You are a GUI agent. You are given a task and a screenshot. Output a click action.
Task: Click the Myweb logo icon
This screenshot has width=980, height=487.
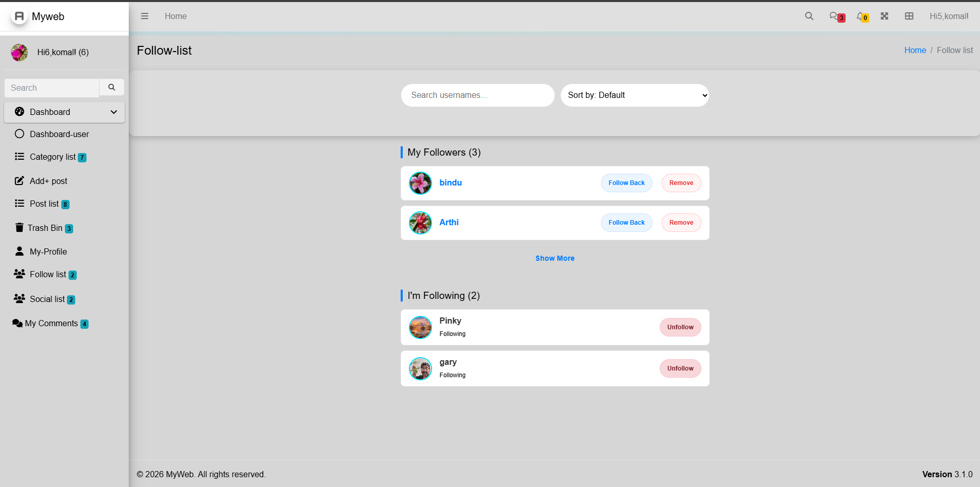tap(19, 16)
